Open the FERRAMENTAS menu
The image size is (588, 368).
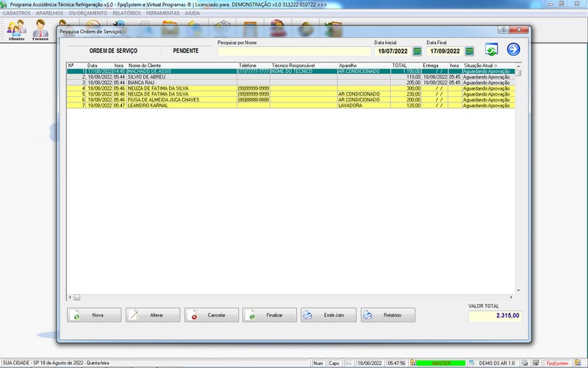click(x=162, y=13)
